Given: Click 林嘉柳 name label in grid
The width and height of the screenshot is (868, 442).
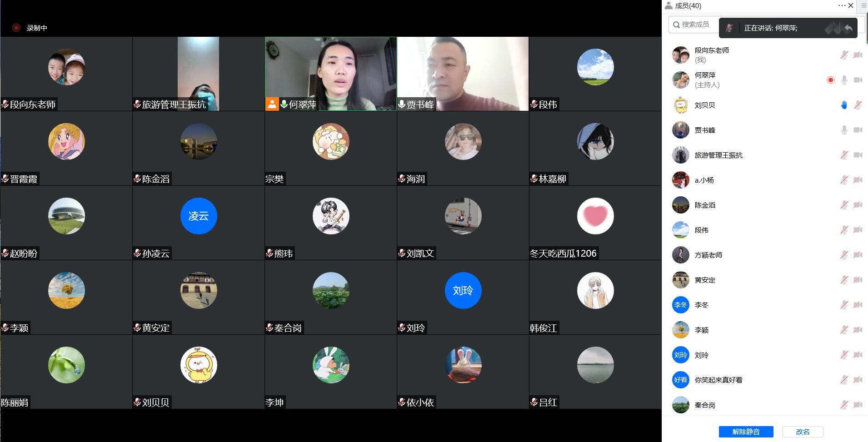Looking at the screenshot, I should (552, 179).
